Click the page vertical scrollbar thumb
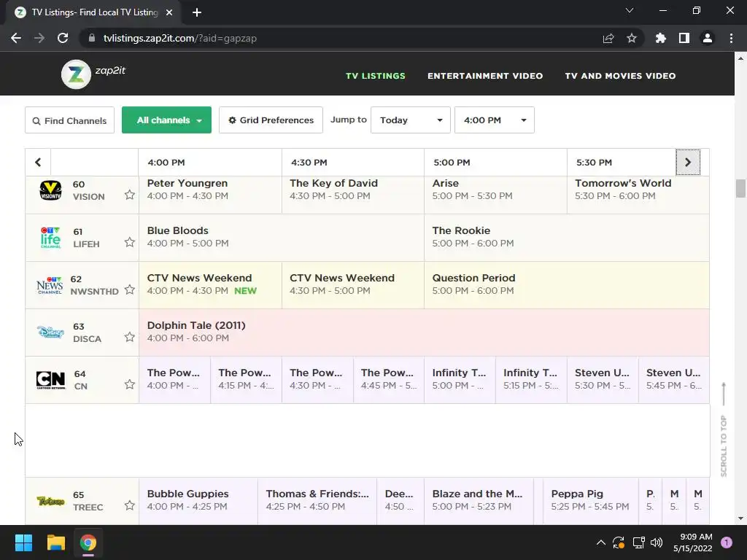 (740, 188)
